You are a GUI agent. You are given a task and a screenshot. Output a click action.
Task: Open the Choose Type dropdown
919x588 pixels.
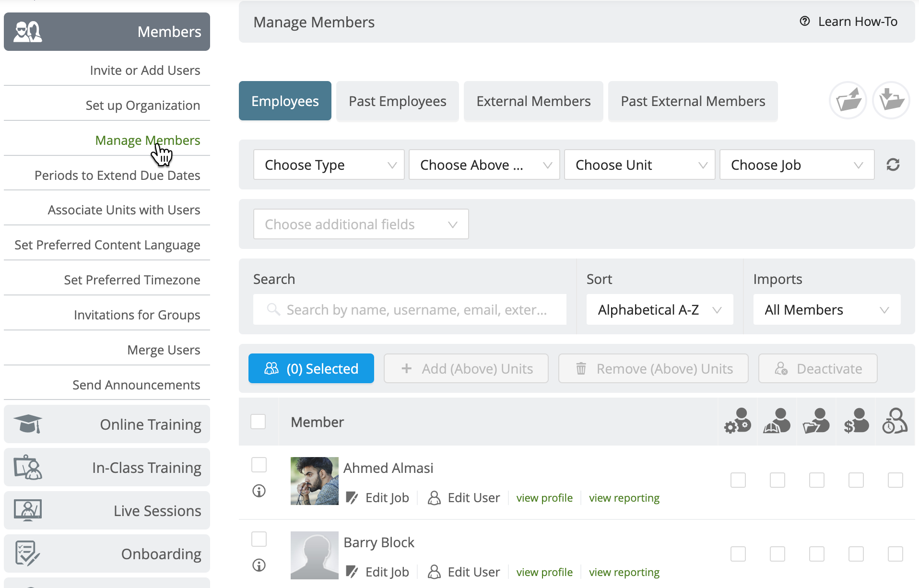click(x=329, y=165)
